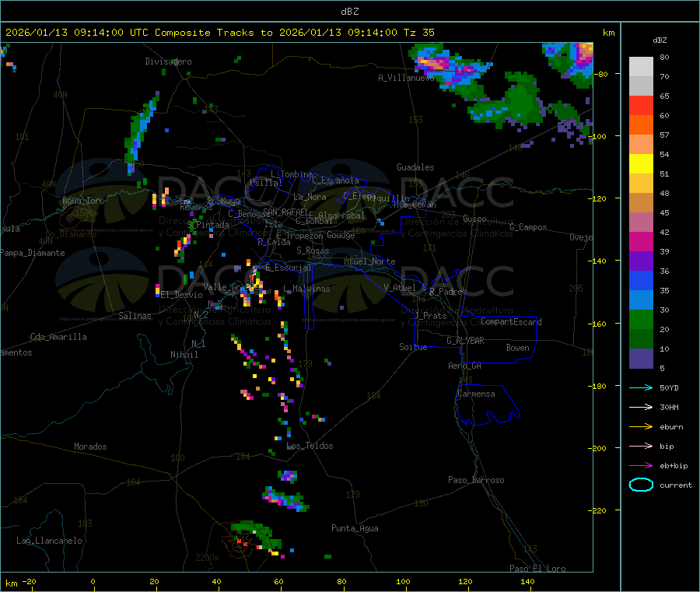Click the 'Guadales' map label
This screenshot has height=592, width=700.
pos(415,167)
